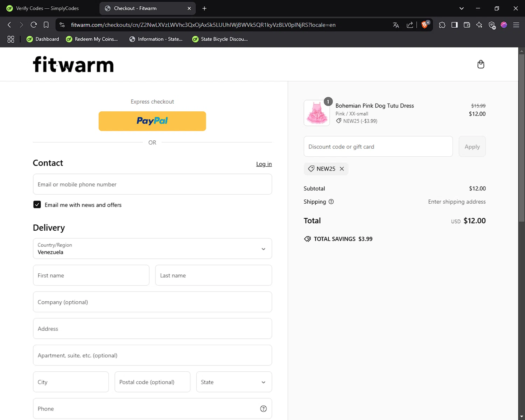Image resolution: width=525 pixels, height=420 pixels.
Task: Click the Last name field
Action: [213, 275]
